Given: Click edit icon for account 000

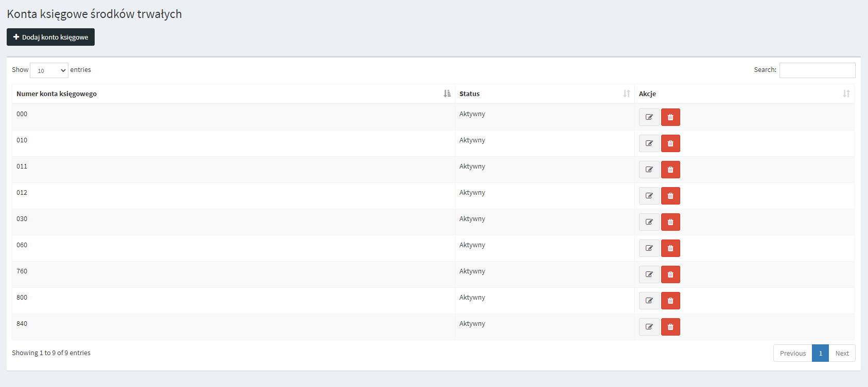Looking at the screenshot, I should click(x=649, y=117).
